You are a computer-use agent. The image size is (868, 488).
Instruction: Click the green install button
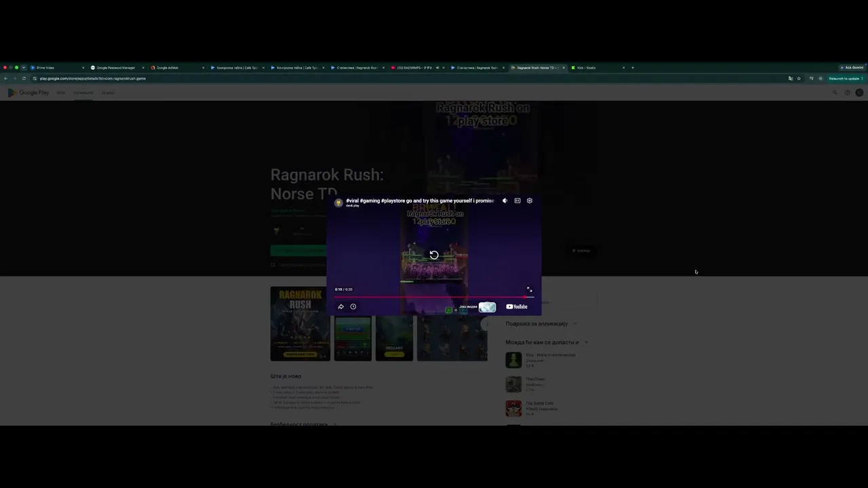pos(299,251)
